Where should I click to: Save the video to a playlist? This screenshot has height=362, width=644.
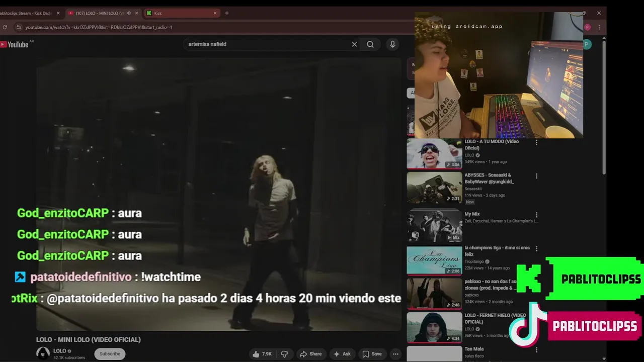coord(372,354)
